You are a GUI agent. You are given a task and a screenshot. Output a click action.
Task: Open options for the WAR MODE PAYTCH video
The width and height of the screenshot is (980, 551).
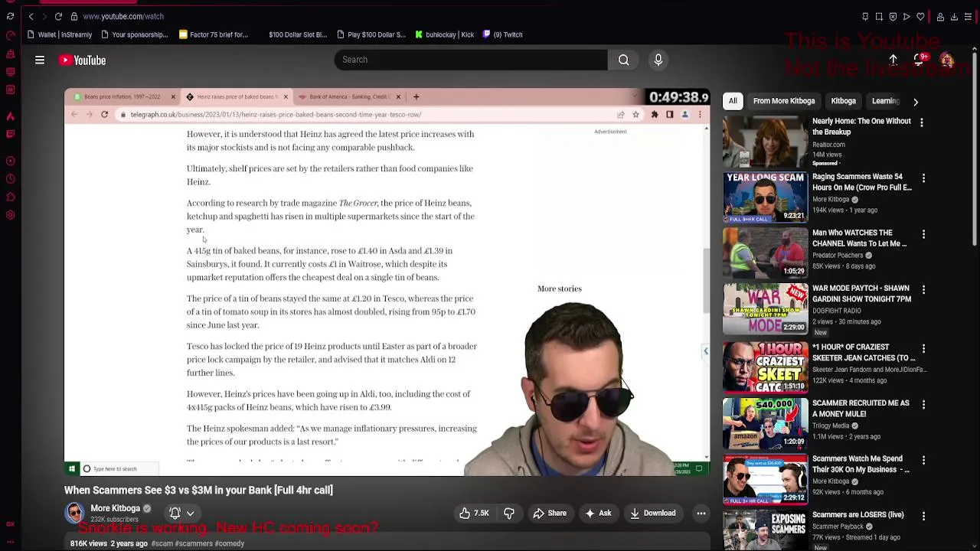[x=923, y=290]
